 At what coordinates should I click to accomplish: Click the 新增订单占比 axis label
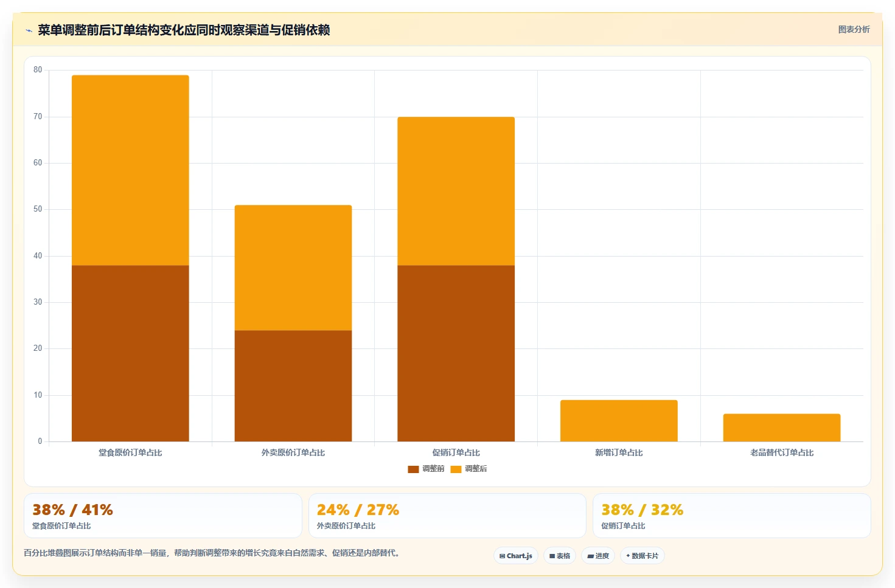(x=619, y=452)
